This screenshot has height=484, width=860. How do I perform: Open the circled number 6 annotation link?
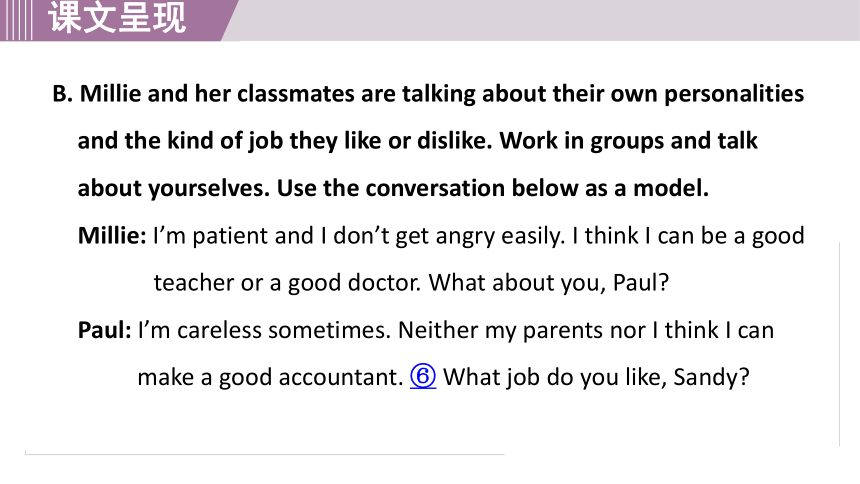pos(423,376)
